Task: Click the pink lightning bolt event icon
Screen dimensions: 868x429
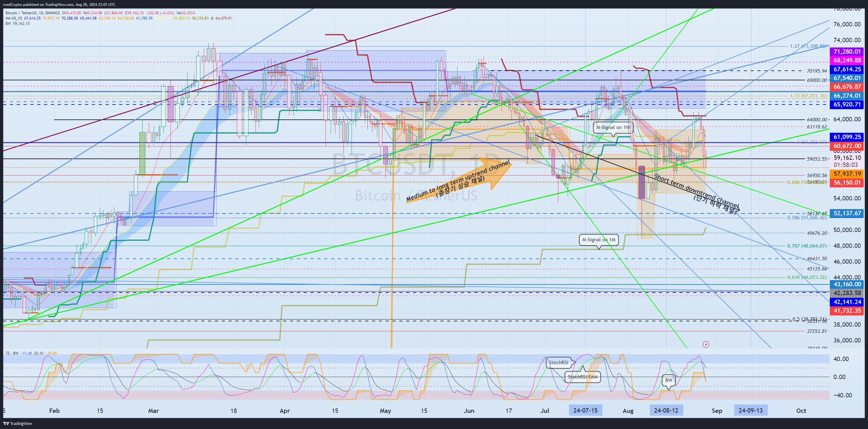Action: (706, 344)
